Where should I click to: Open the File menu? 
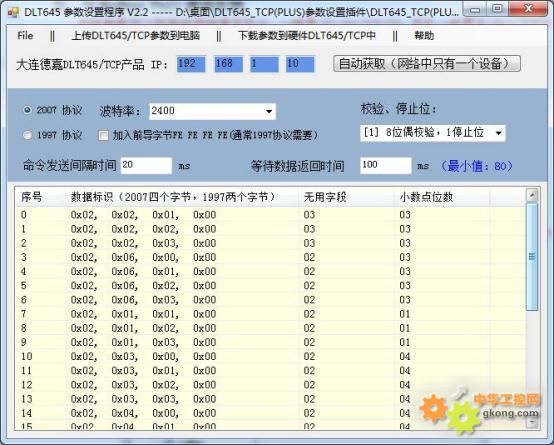[x=25, y=35]
